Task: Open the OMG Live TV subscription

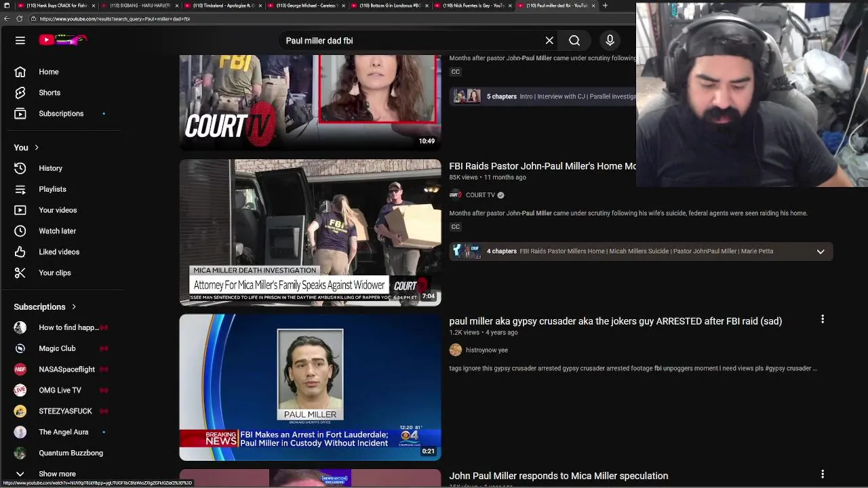Action: tap(61, 390)
